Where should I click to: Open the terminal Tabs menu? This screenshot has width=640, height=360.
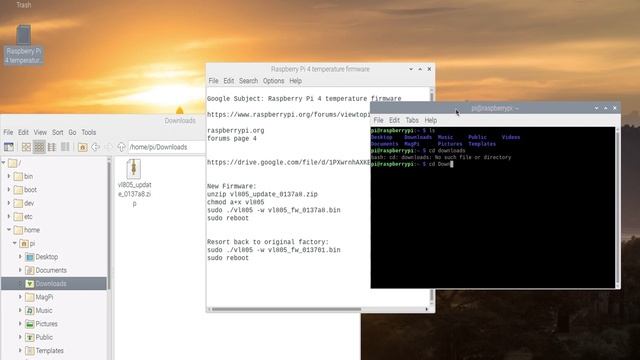click(412, 120)
